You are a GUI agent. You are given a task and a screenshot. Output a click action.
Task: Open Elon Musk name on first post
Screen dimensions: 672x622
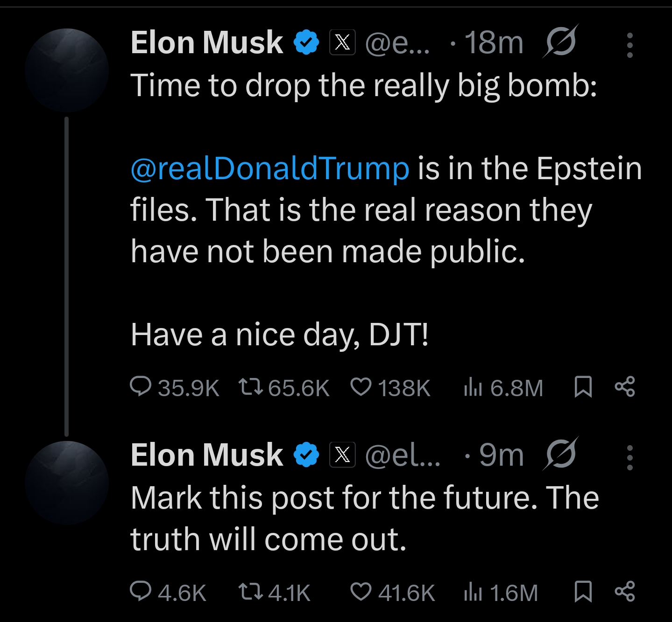pyautogui.click(x=207, y=43)
